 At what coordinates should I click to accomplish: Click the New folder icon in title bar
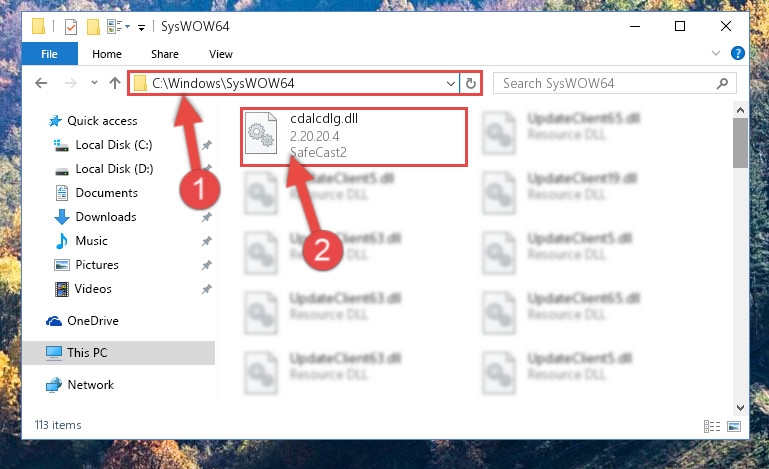point(93,26)
